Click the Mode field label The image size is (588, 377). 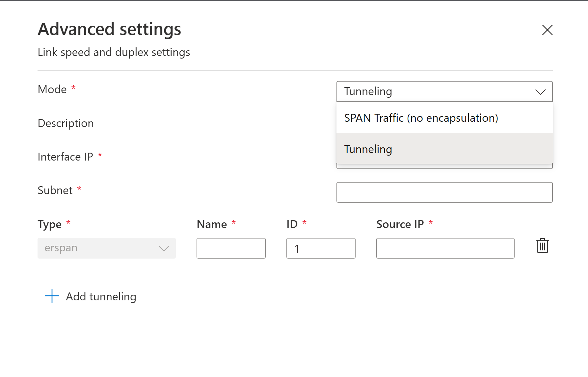tap(52, 89)
